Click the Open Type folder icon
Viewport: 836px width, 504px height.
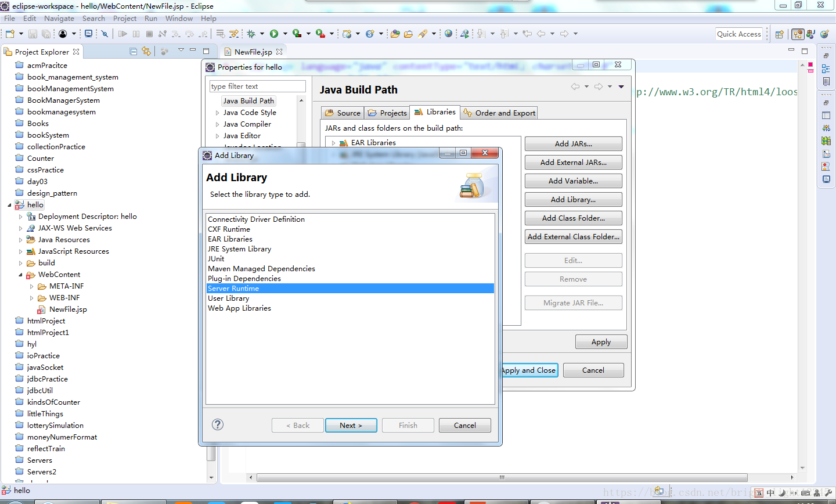pos(395,34)
